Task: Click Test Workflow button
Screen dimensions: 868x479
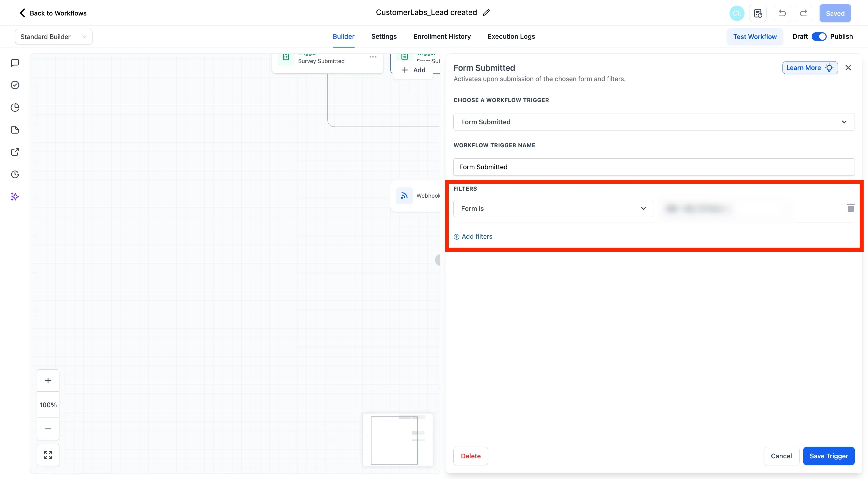Action: tap(755, 37)
